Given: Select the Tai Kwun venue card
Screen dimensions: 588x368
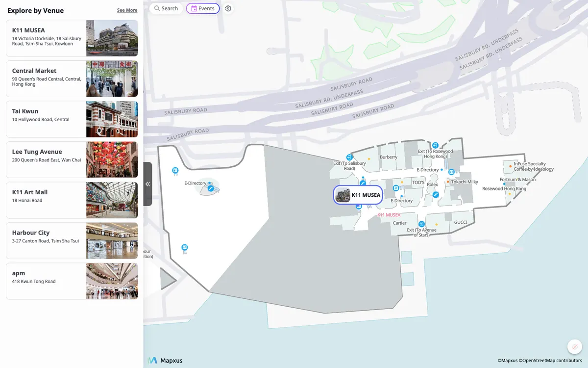Looking at the screenshot, I should tap(72, 119).
